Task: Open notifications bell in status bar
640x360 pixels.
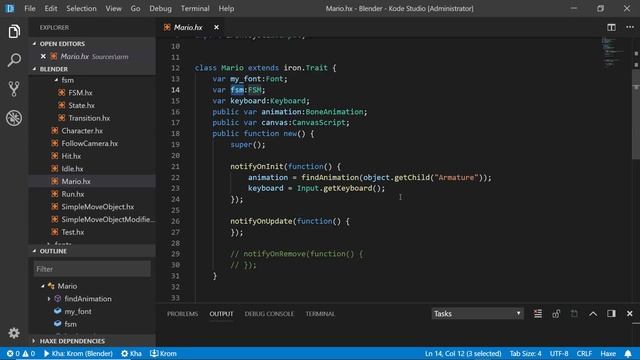Action: click(628, 353)
